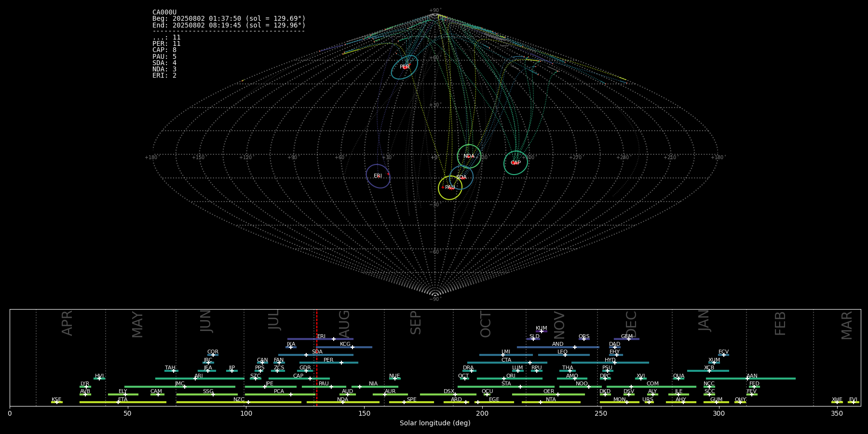Click the AAN shower bar in timeline
The image size is (868, 434).
[751, 379]
